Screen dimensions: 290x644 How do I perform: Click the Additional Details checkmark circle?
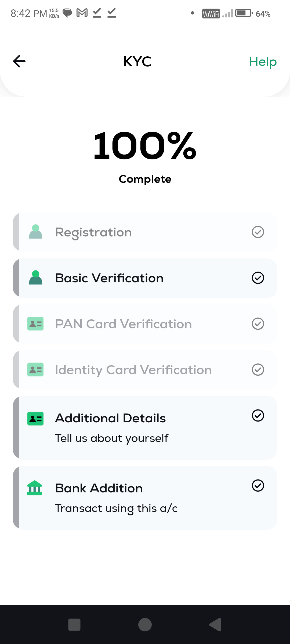point(258,415)
